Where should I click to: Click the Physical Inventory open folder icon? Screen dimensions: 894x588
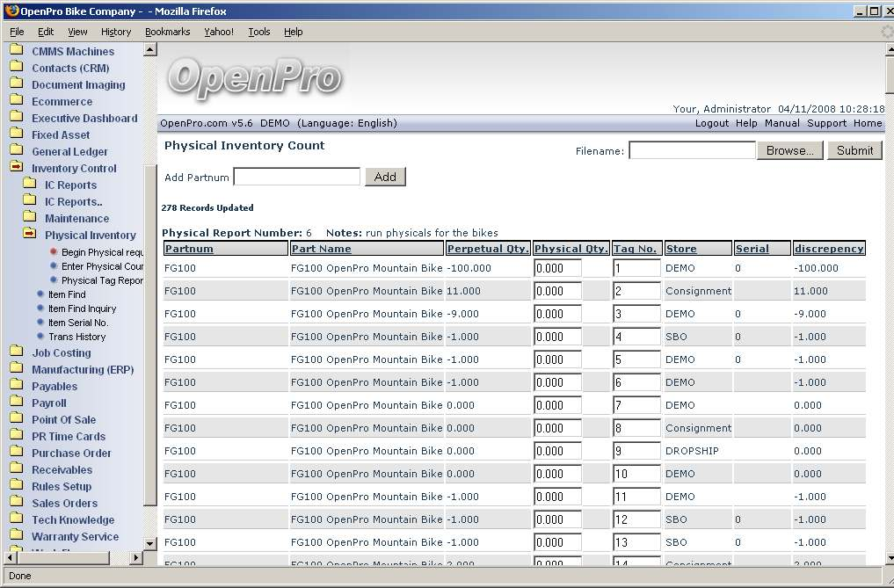tap(29, 235)
